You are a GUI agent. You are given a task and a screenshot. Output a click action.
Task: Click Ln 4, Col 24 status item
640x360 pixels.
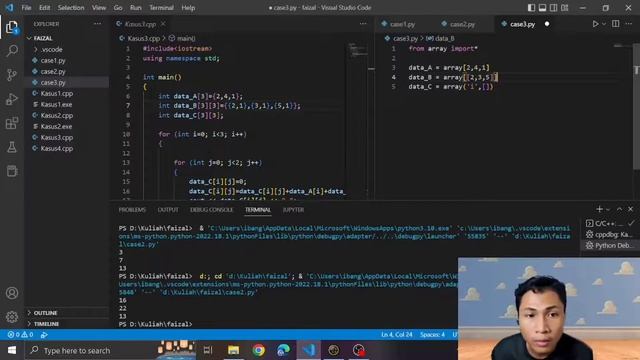click(x=396, y=335)
